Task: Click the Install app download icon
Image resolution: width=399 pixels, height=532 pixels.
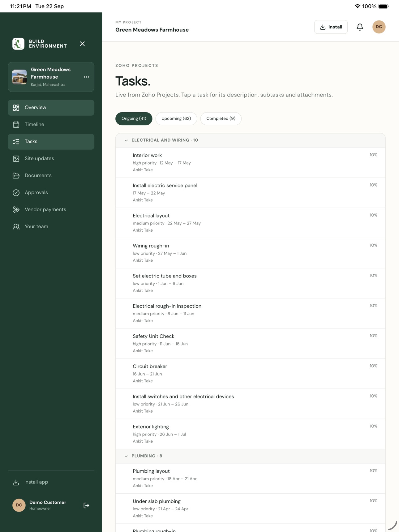Action: tap(16, 482)
